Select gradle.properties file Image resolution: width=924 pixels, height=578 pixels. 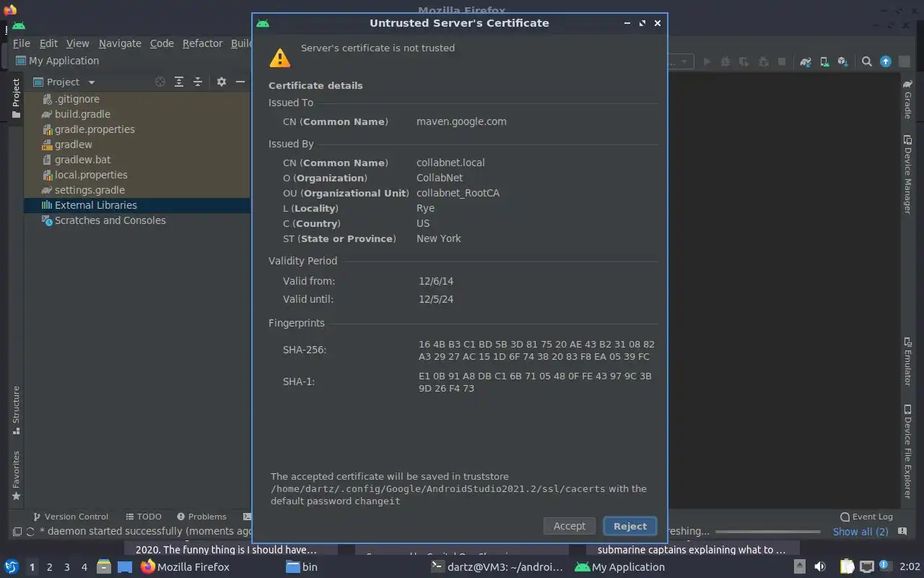pos(137,129)
